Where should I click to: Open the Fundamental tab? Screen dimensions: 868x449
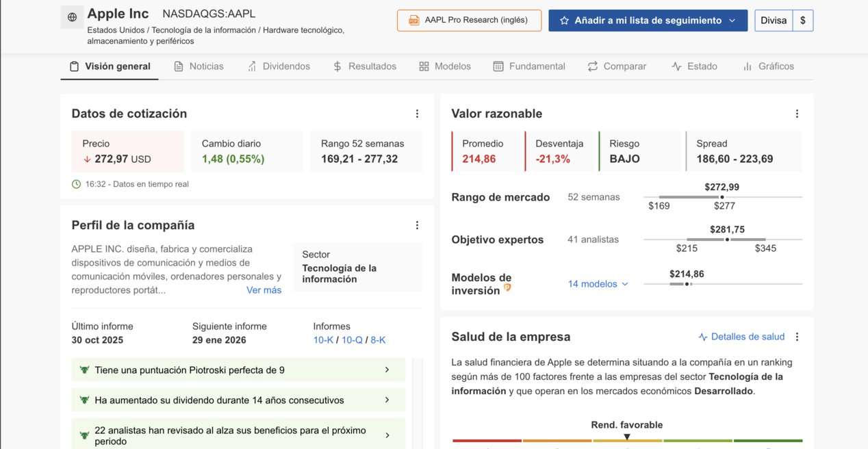coord(529,66)
